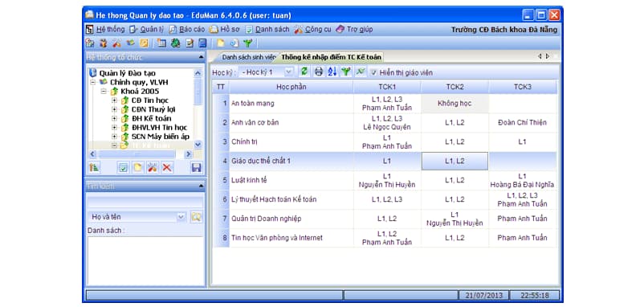Click the green chart icon in table toolbar
The width and height of the screenshot is (644, 307).
tap(361, 72)
